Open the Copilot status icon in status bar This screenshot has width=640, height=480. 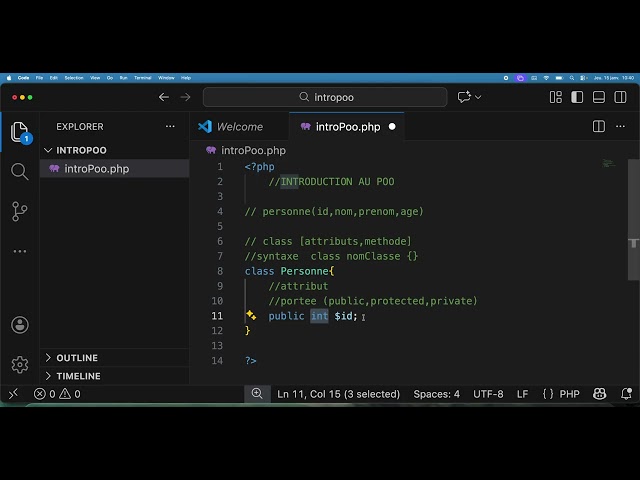[x=599, y=394]
